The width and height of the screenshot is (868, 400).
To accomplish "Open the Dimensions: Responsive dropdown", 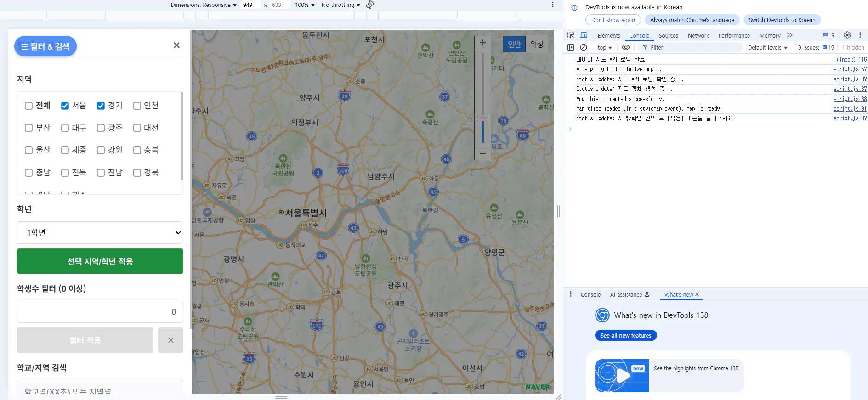I will coord(204,5).
